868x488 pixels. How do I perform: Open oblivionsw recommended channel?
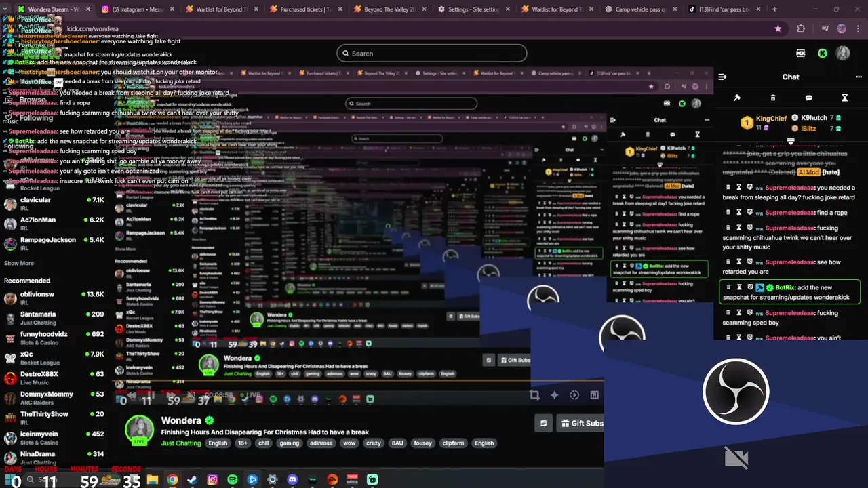point(54,298)
